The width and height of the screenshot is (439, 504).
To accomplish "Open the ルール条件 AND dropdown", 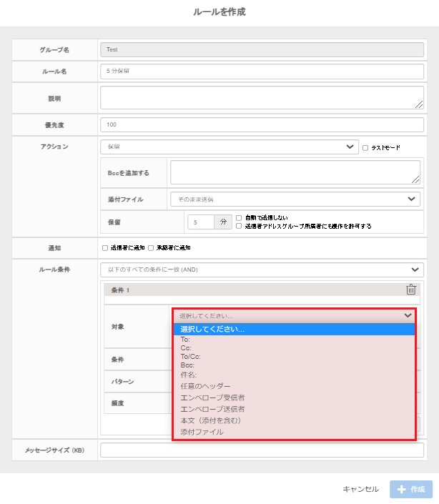I will tap(262, 270).
